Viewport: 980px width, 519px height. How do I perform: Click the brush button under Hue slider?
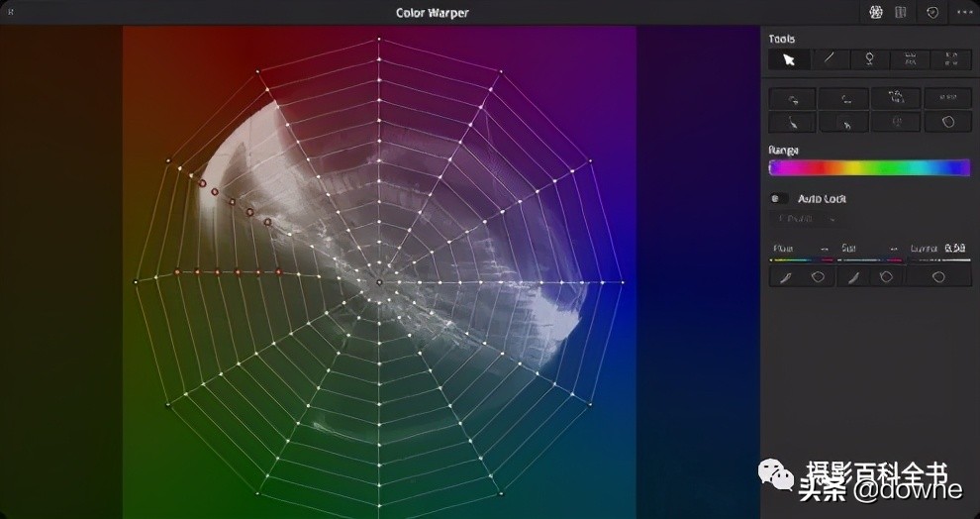click(786, 277)
